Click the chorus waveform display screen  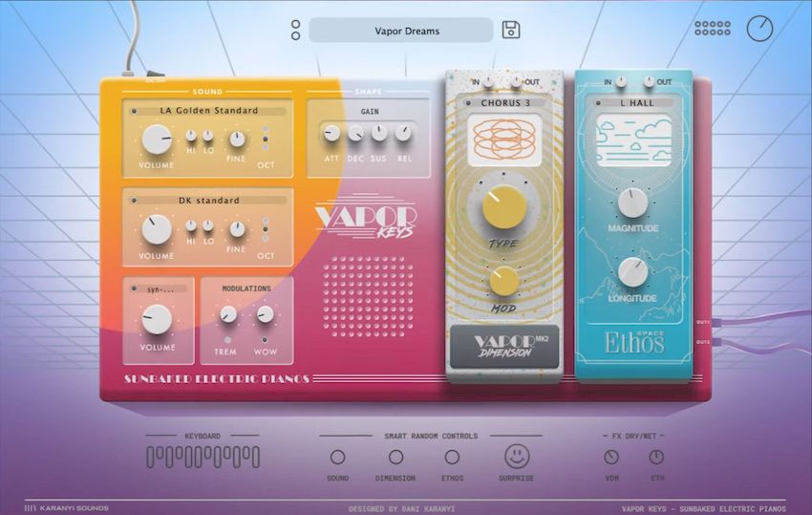click(x=504, y=139)
